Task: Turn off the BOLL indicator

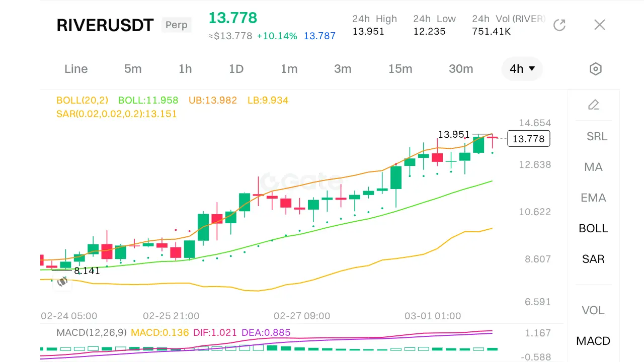Action: (593, 228)
